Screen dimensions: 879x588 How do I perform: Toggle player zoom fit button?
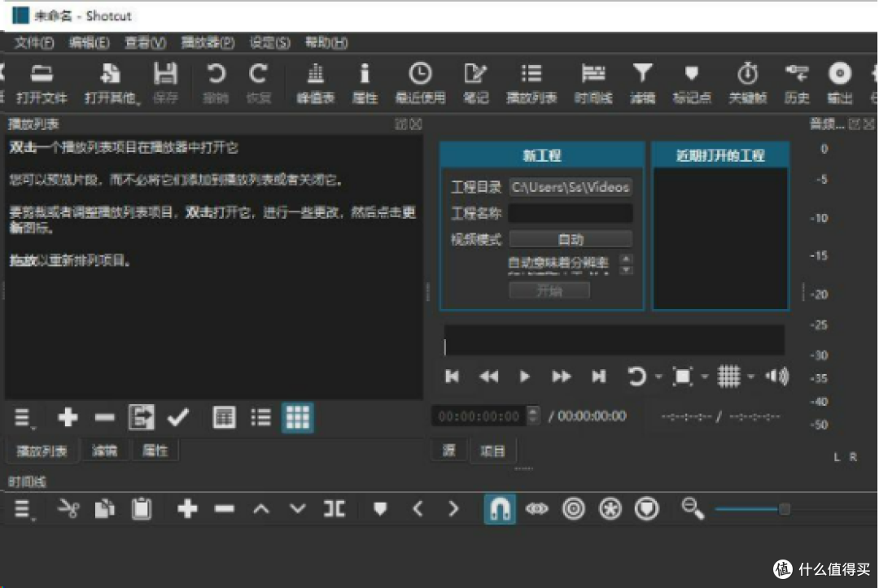click(x=683, y=377)
